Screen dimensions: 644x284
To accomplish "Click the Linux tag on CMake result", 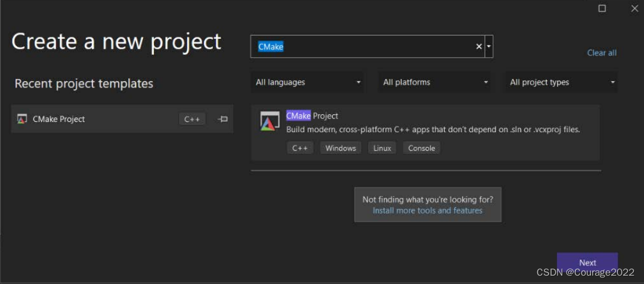I will [382, 148].
